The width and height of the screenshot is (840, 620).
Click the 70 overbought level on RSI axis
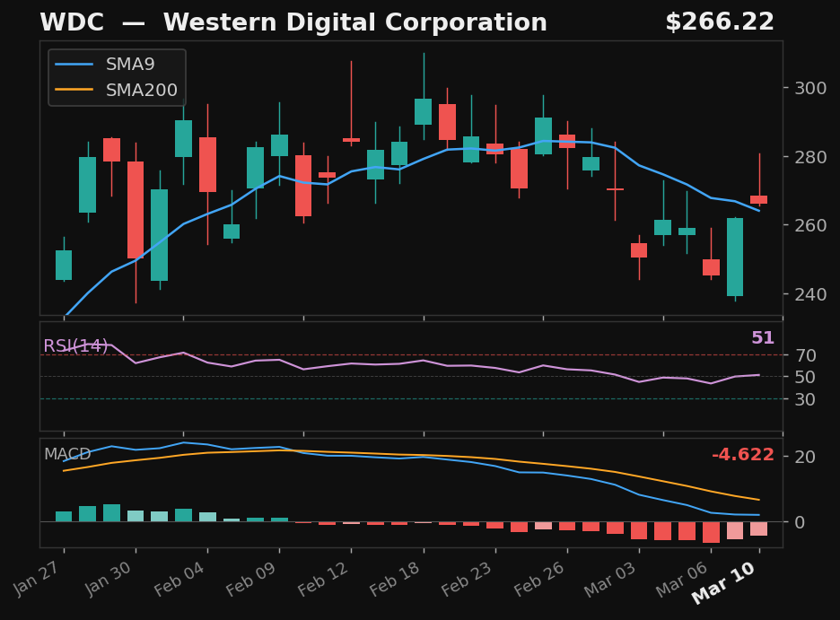click(x=807, y=354)
